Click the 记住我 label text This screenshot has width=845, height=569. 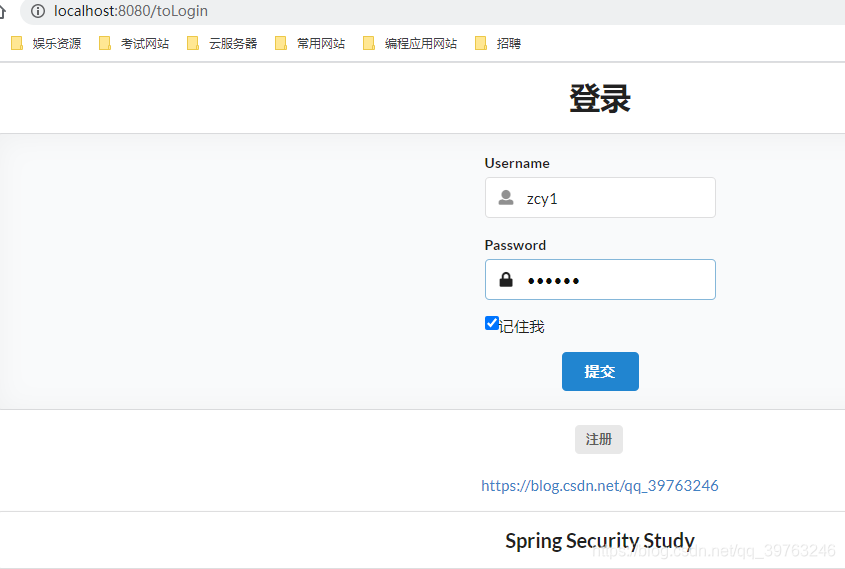tap(522, 327)
